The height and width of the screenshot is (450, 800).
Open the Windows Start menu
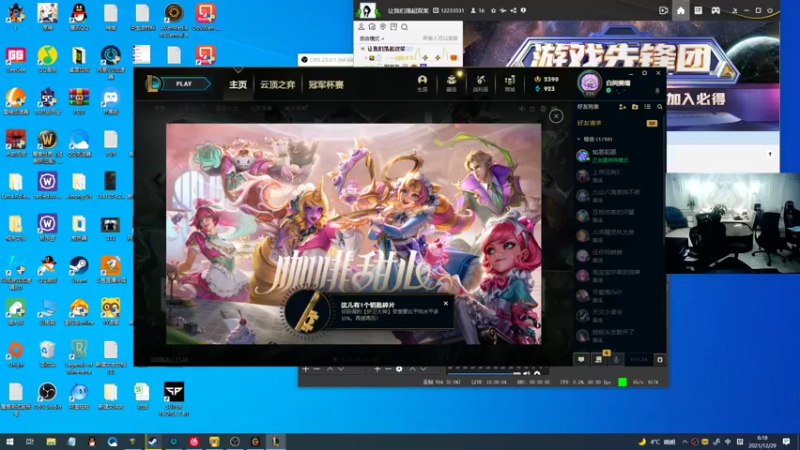[x=9, y=441]
